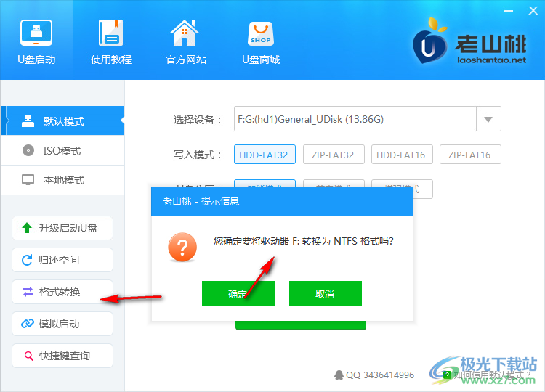545x392 pixels.
Task: Click the 归还空间 button
Action: point(62,260)
